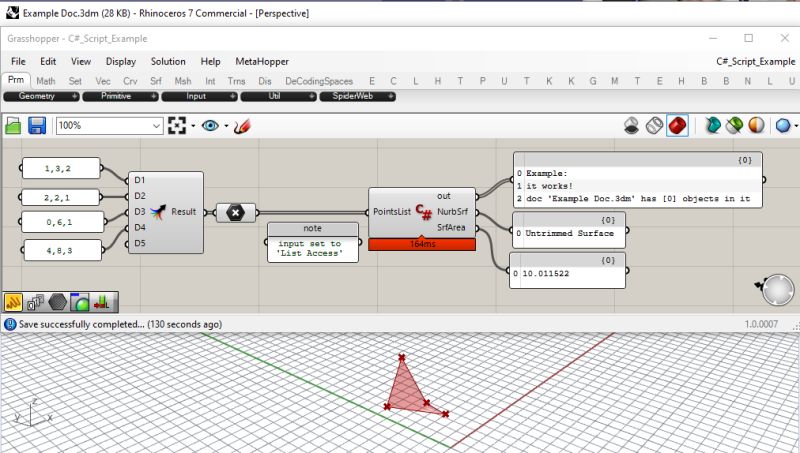The image size is (800, 453).
Task: Toggle the red shaded preview mode
Action: click(x=677, y=125)
